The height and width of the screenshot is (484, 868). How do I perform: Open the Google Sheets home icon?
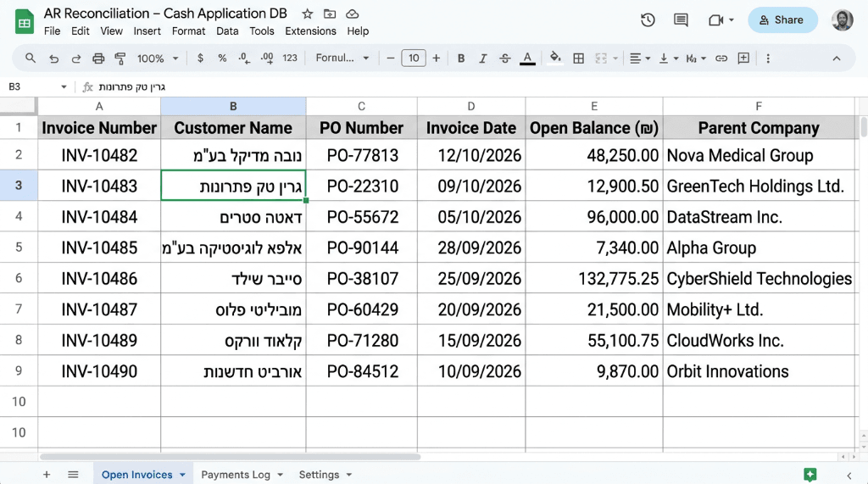pyautogui.click(x=24, y=22)
